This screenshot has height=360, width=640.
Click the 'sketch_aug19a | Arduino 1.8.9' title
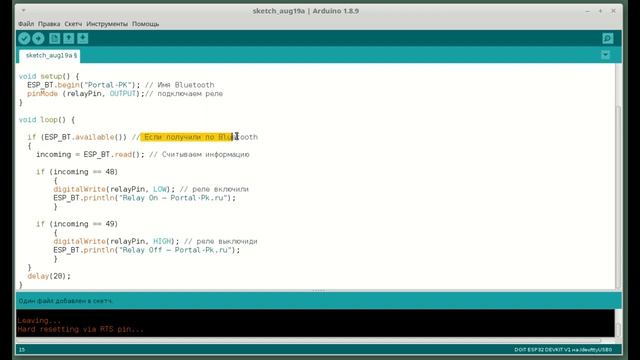click(x=306, y=11)
